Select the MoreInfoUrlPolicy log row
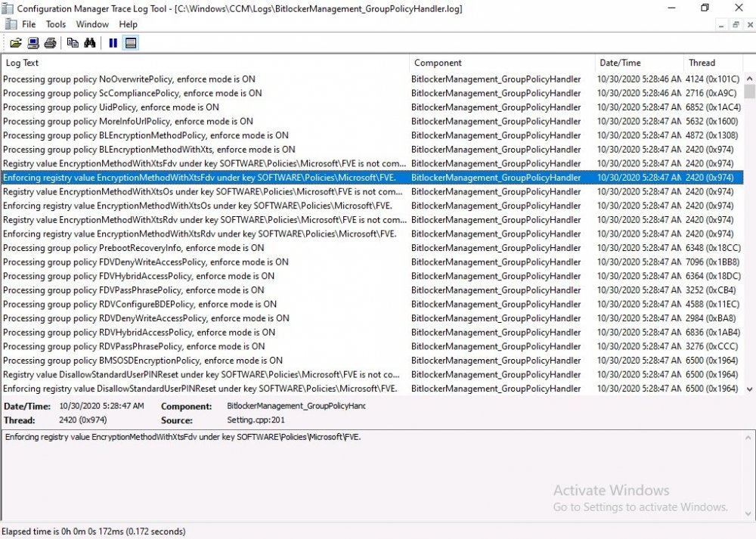 (372, 121)
